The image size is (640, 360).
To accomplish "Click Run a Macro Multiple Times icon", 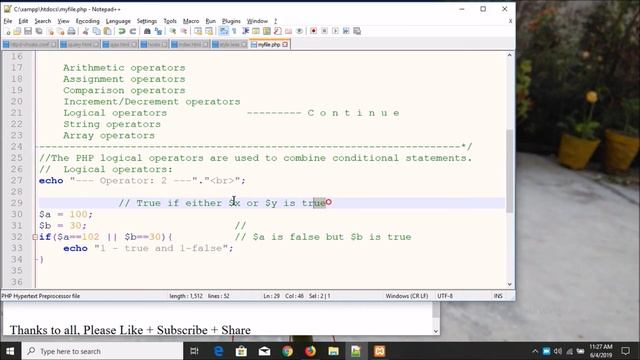I will tap(346, 31).
